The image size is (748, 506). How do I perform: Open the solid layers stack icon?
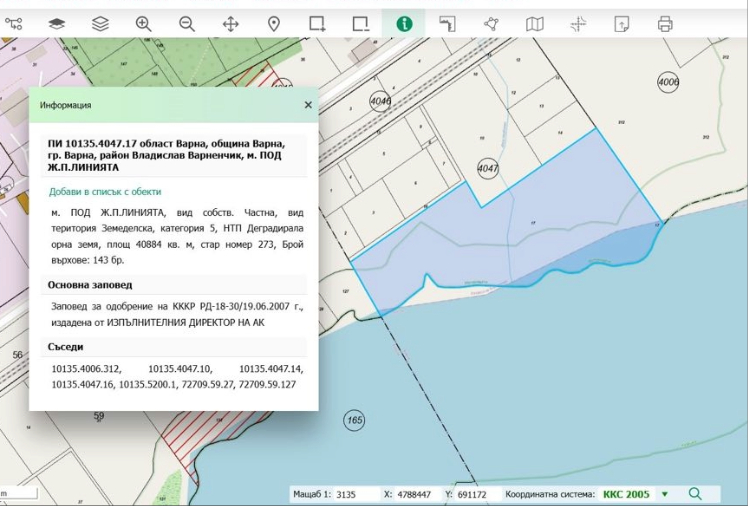click(x=57, y=23)
